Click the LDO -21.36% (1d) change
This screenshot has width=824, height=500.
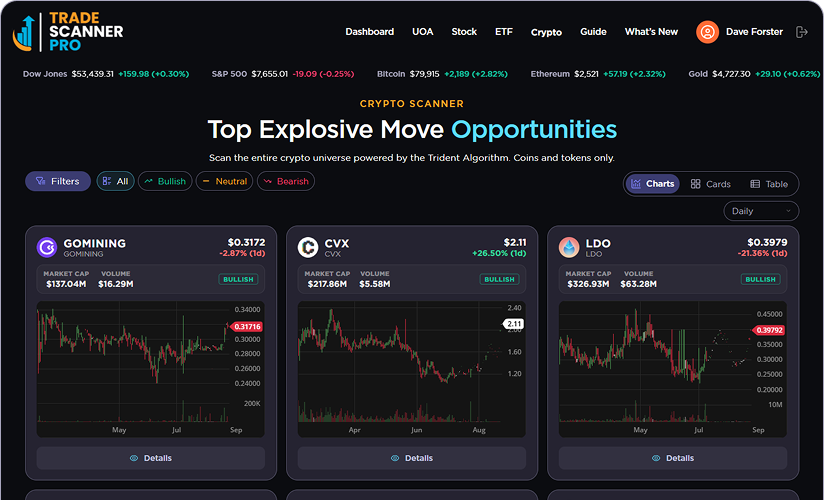(763, 253)
